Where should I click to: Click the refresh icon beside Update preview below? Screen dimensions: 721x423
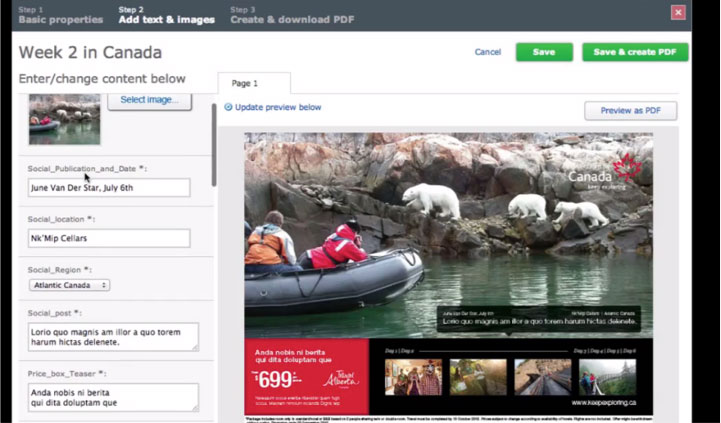[228, 107]
